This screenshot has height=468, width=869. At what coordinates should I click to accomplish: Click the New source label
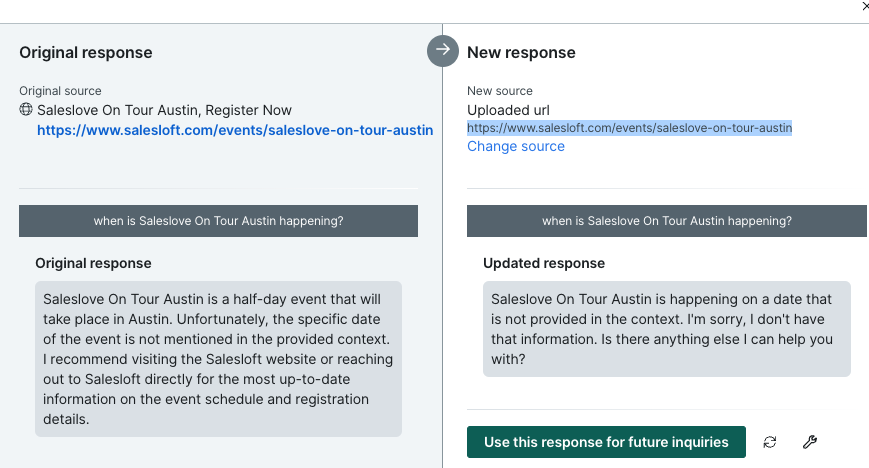tap(500, 91)
